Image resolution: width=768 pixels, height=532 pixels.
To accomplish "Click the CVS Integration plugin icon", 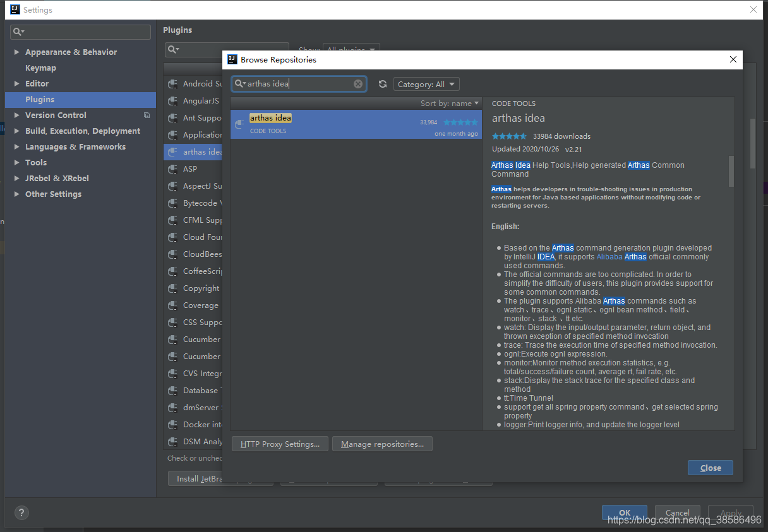I will tap(172, 374).
